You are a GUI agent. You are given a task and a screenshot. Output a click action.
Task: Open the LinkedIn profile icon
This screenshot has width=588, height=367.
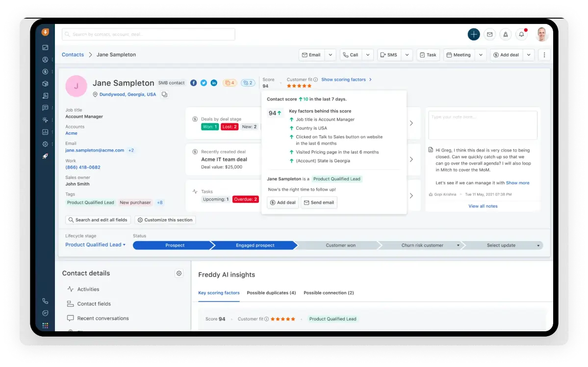tap(214, 83)
